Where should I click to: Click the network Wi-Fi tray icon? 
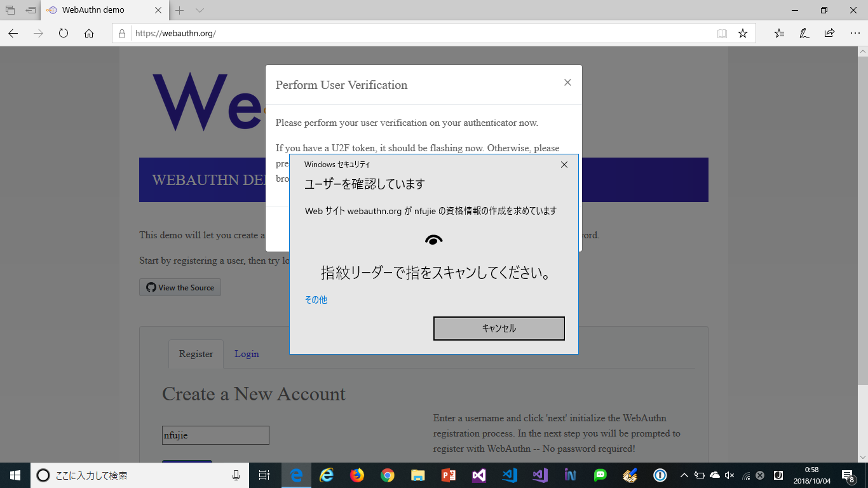coord(745,475)
